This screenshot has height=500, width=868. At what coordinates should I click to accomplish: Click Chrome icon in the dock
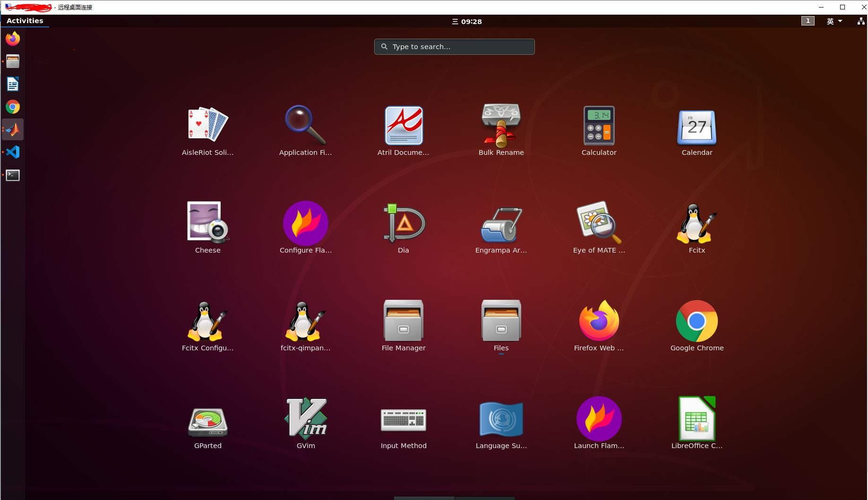(13, 107)
